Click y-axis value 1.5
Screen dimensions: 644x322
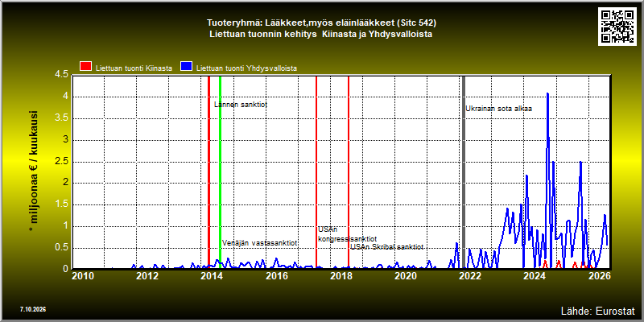coord(61,204)
